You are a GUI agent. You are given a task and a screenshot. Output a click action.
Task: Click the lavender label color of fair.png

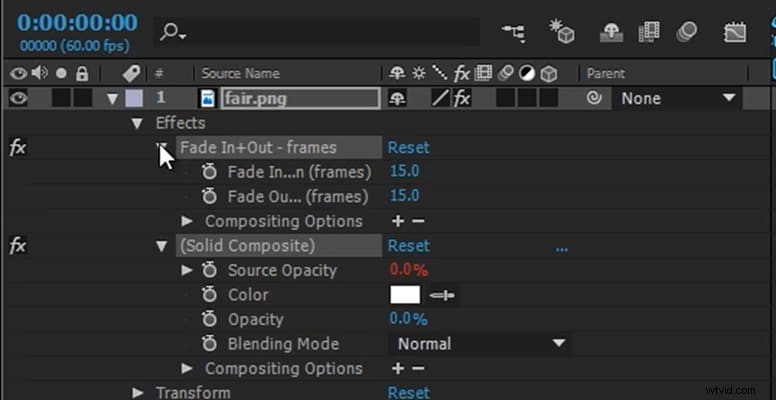134,98
